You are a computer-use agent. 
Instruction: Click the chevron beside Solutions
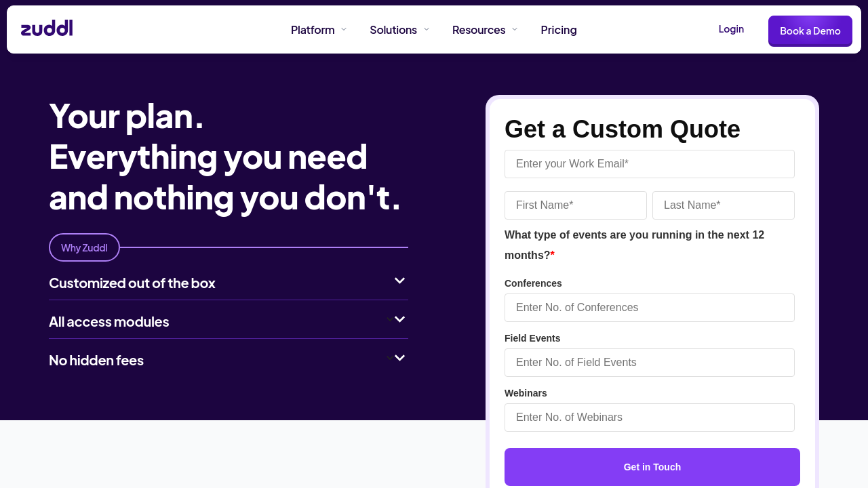[x=427, y=29]
